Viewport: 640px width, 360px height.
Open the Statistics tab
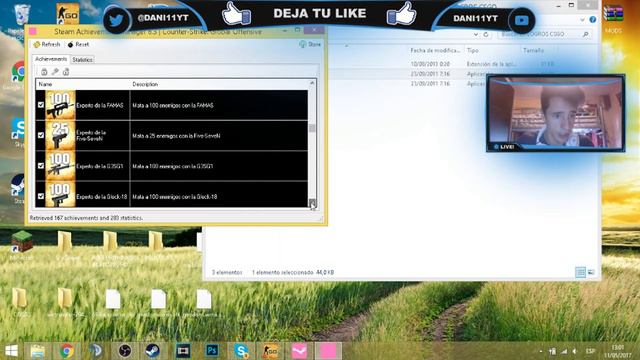coord(82,60)
